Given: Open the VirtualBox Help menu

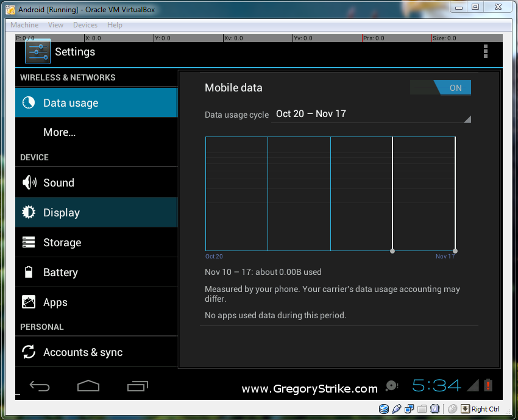Looking at the screenshot, I should click(115, 25).
